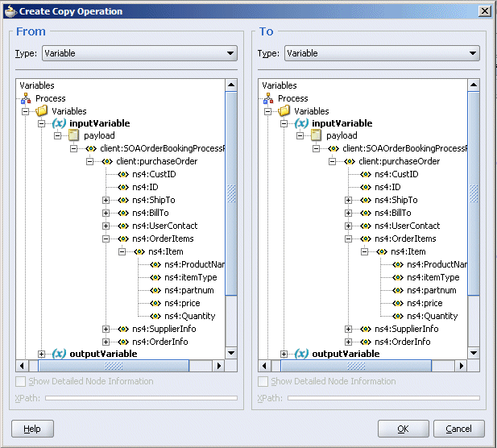Click the To XPath field
Viewport: 497px width, 448px height.
pos(384,398)
